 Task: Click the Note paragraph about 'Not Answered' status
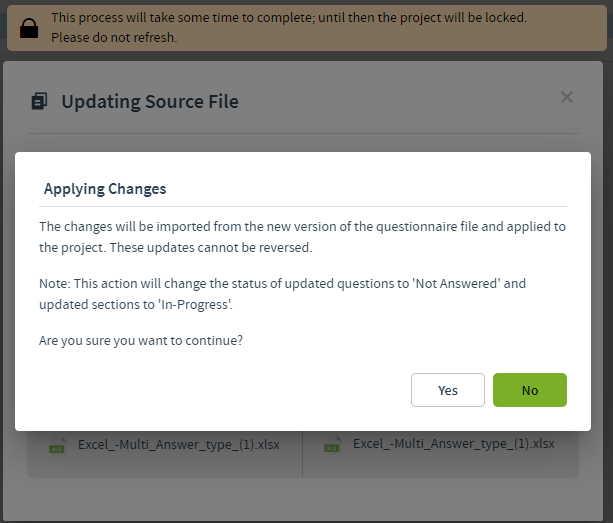tap(282, 294)
